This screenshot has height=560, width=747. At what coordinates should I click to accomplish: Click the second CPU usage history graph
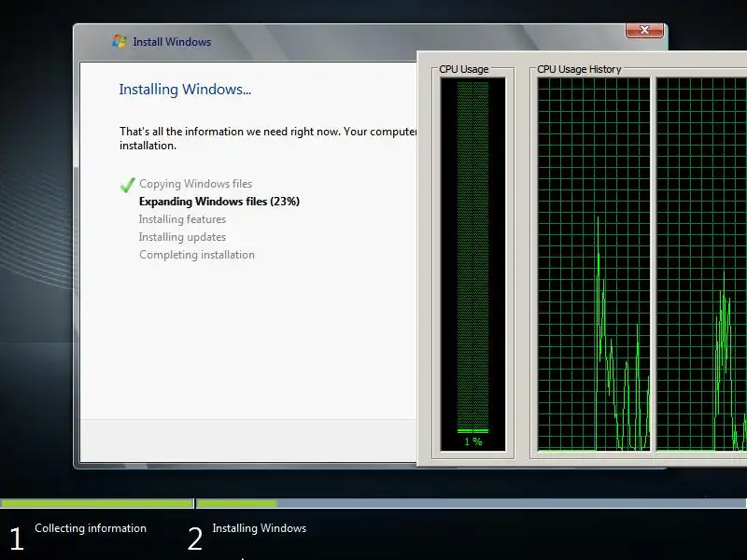tap(701, 264)
